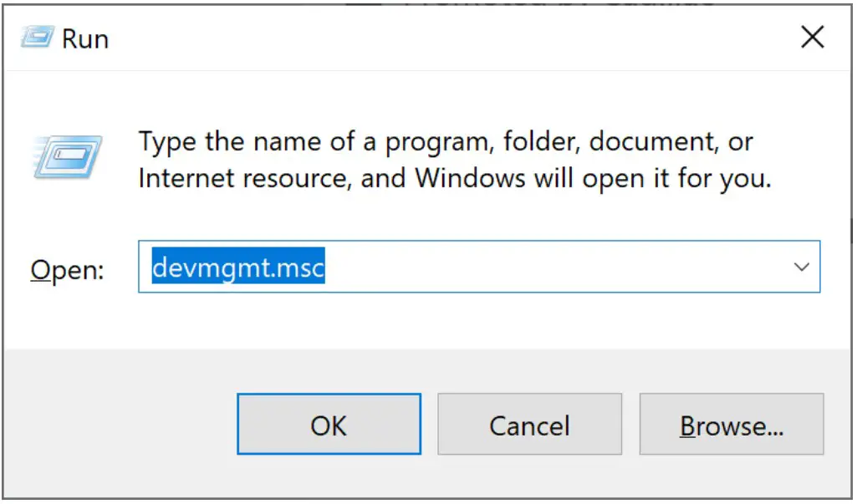The width and height of the screenshot is (857, 504).
Task: Click Cancel to dismiss the Run dialog
Action: tap(529, 425)
